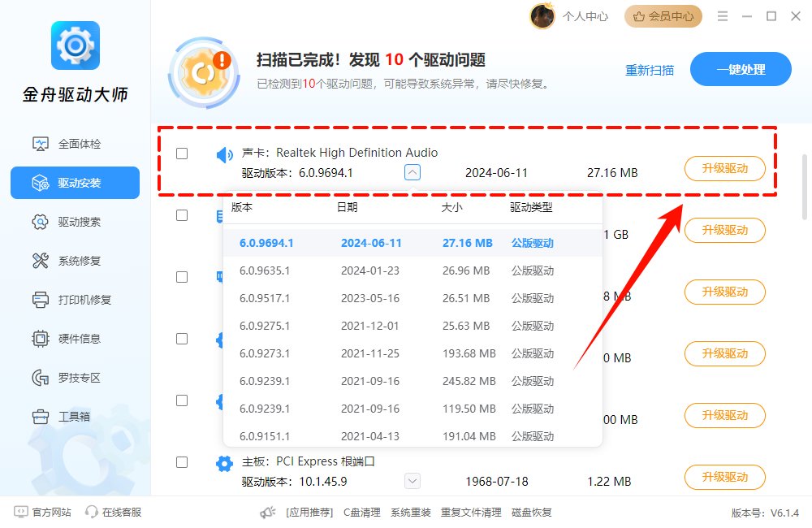Click the megaphone icon beside 应用推荐
The image size is (812, 528).
click(x=267, y=513)
